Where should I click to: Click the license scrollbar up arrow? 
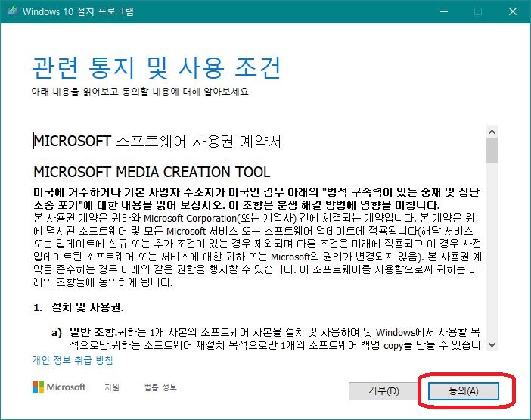(x=492, y=132)
